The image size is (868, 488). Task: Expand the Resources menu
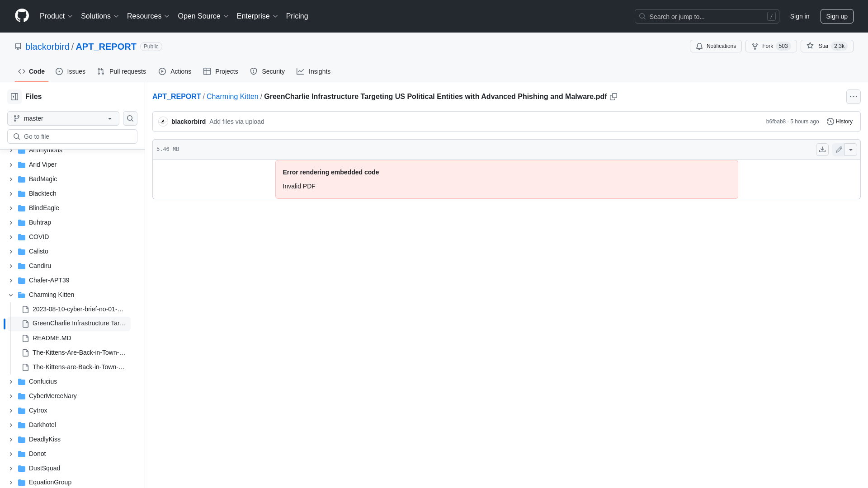(x=148, y=16)
